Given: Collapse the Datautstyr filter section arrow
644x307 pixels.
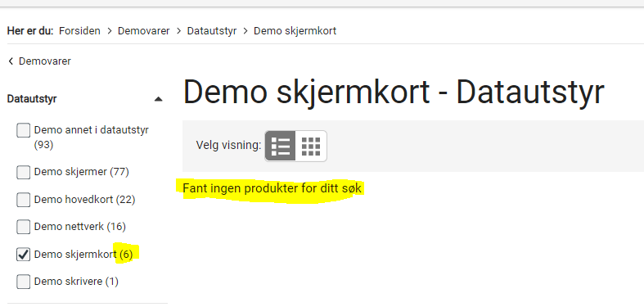Looking at the screenshot, I should pos(158,99).
